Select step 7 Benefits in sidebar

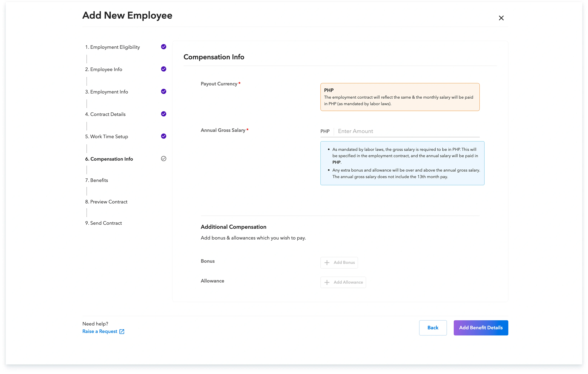(x=96, y=180)
